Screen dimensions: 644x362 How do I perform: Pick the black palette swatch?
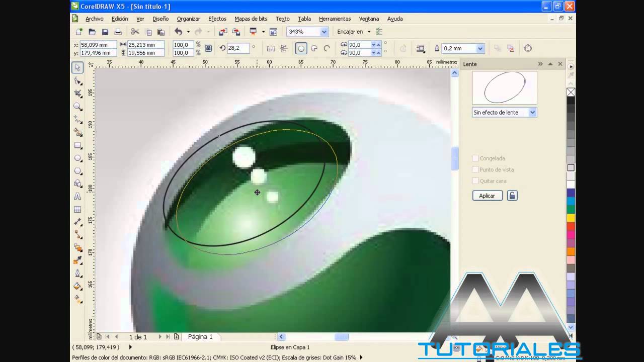pyautogui.click(x=571, y=101)
